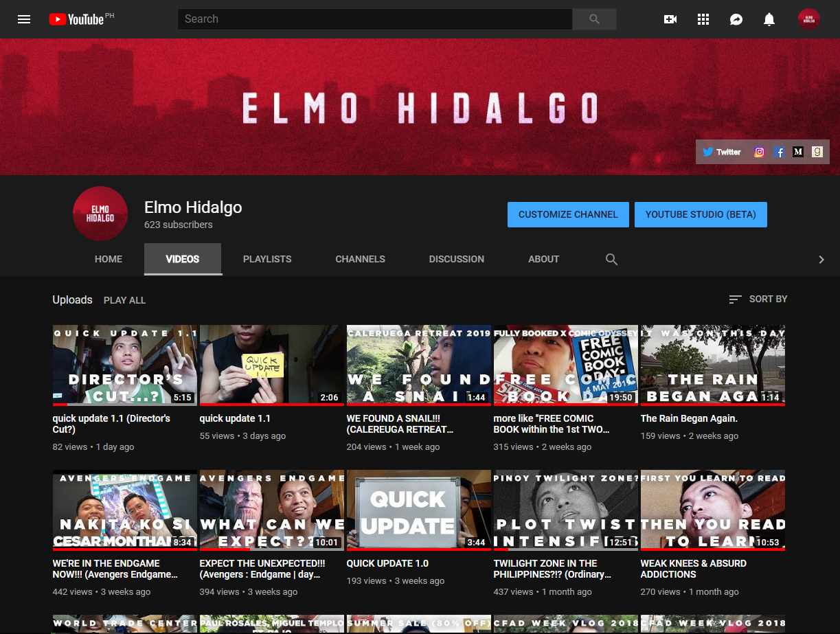Open the Medium icon on banner
840x634 pixels.
point(797,152)
